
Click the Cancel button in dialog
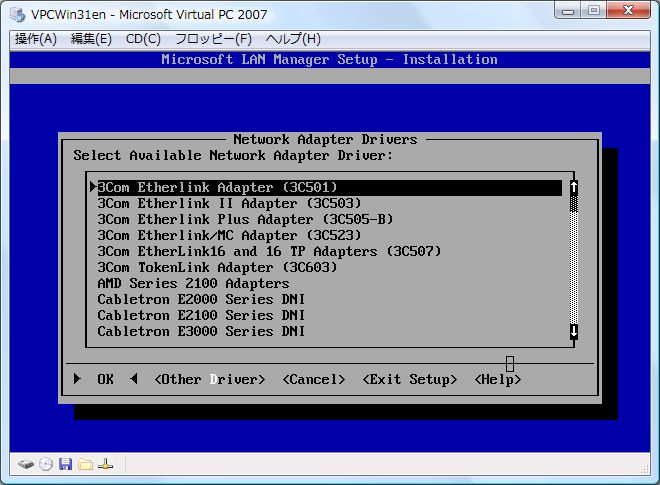314,379
